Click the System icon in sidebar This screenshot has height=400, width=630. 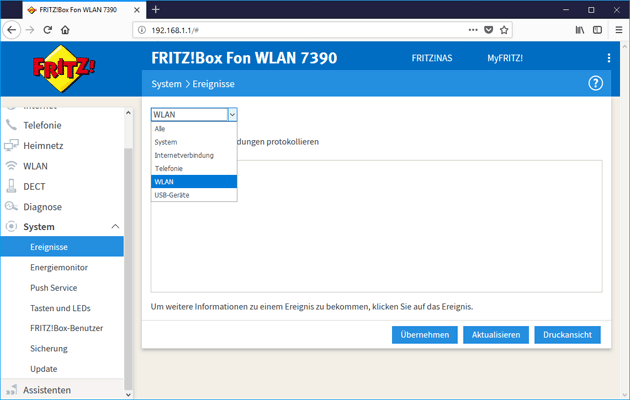(x=11, y=227)
